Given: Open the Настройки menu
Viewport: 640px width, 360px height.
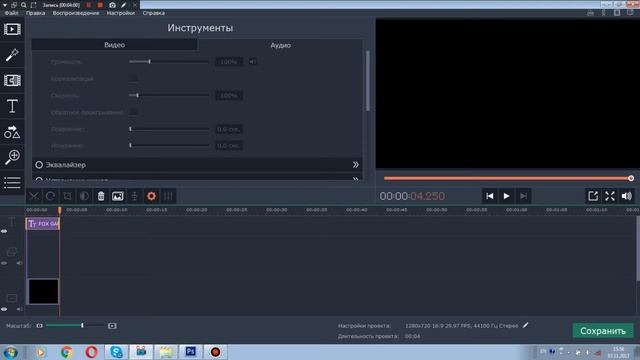Looking at the screenshot, I should pyautogui.click(x=120, y=13).
